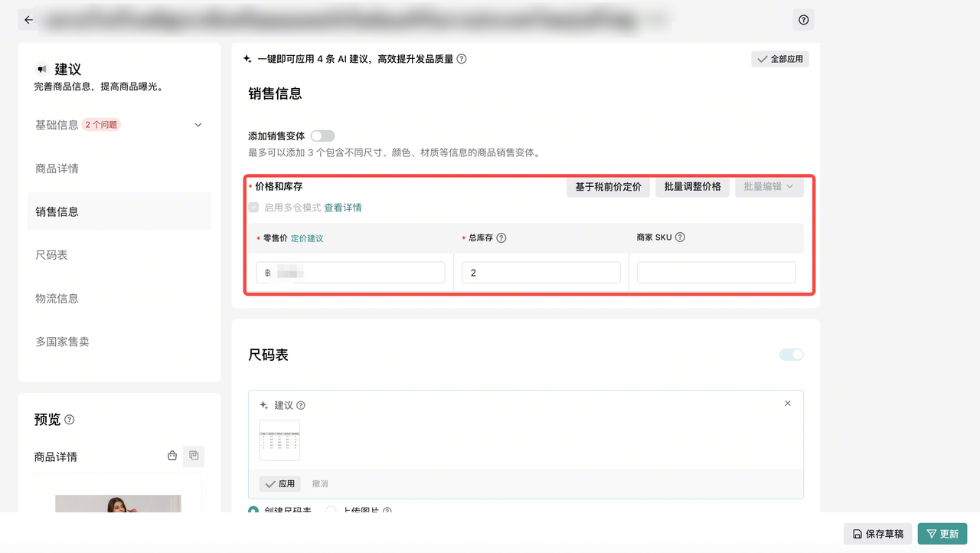
Task: Select the shopping bag preview icon
Action: pyautogui.click(x=172, y=456)
